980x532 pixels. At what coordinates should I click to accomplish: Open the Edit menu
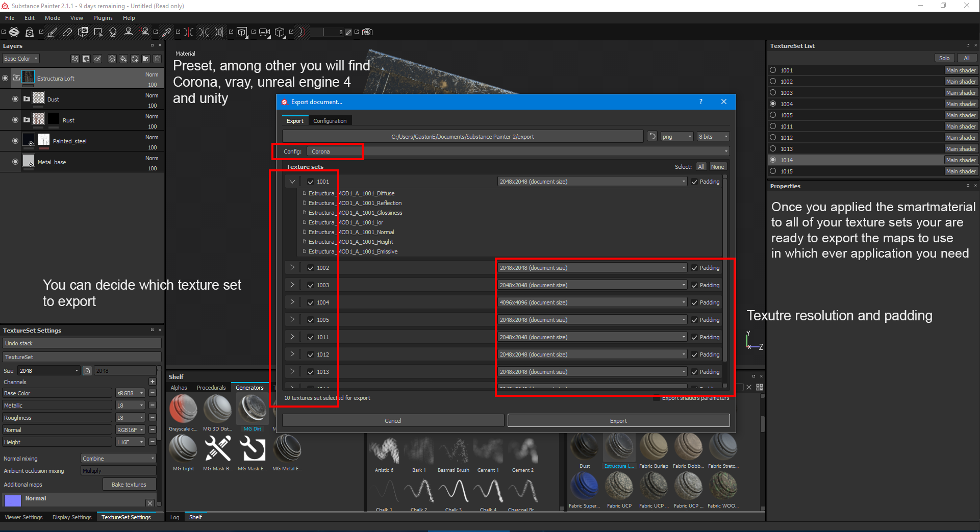30,18
